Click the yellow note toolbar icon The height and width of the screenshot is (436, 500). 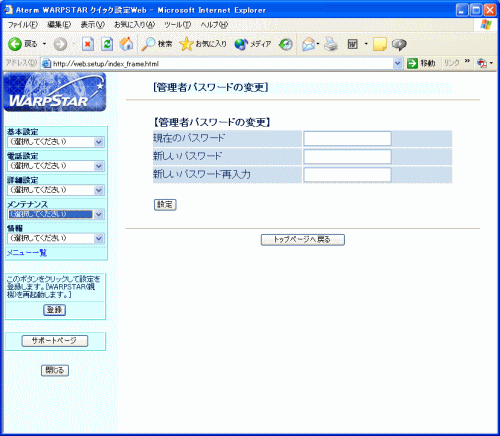(380, 44)
